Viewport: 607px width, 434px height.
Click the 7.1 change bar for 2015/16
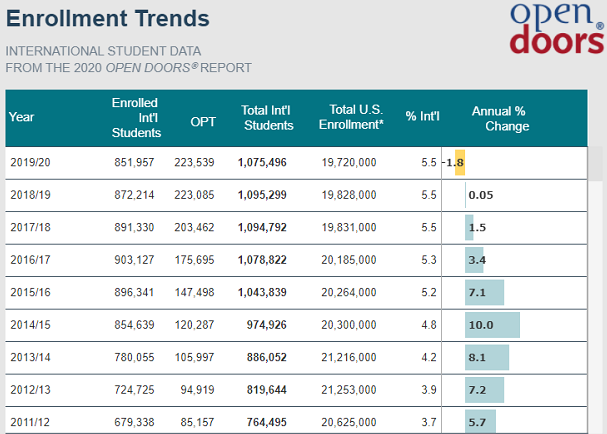[x=485, y=292]
